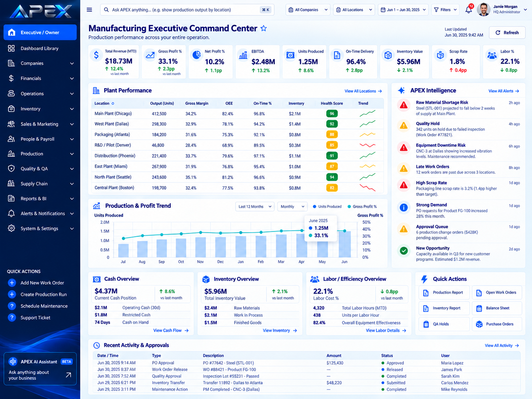Open the Filters dropdown
The width and height of the screenshot is (532, 399).
pyautogui.click(x=445, y=10)
